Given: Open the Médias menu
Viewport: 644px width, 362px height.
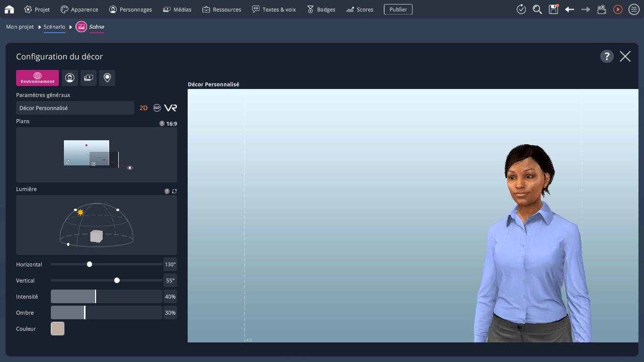Looking at the screenshot, I should pyautogui.click(x=177, y=10).
